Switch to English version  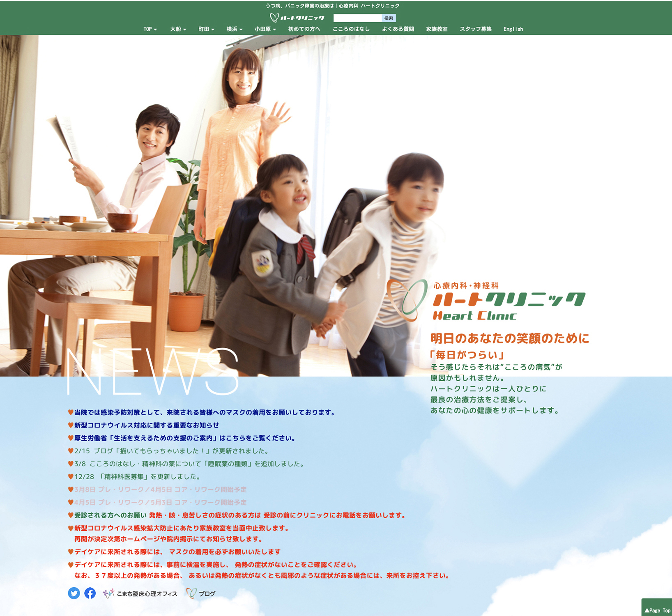click(513, 29)
